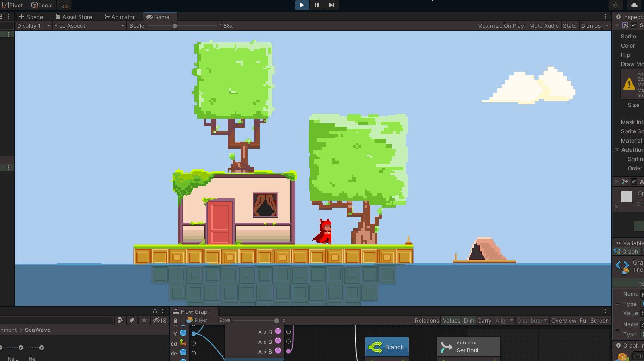Screen dimensions: 644x361
Task: Open the Gizmos dropdown arrow
Action: point(607,26)
